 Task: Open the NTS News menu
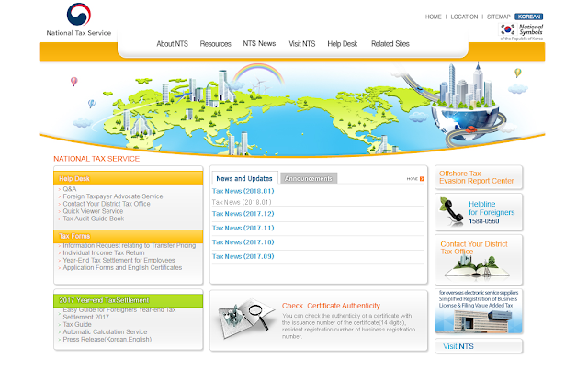pyautogui.click(x=259, y=43)
